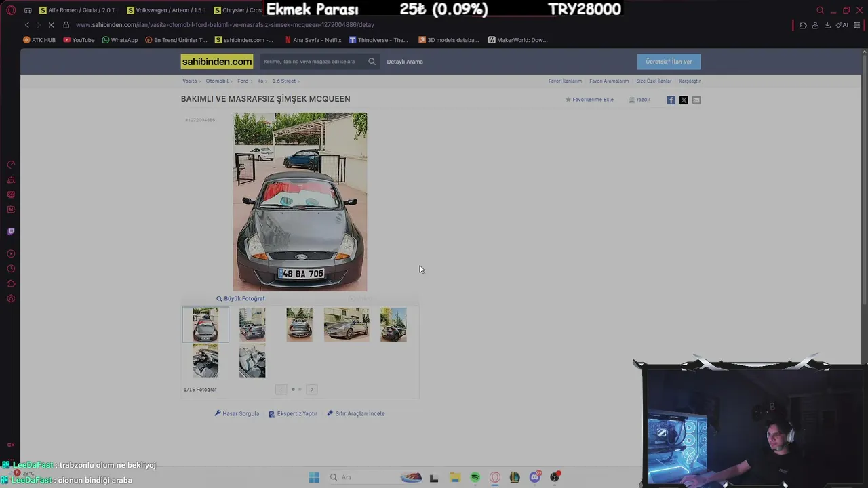Open File Explorer from the taskbar

coord(454,477)
